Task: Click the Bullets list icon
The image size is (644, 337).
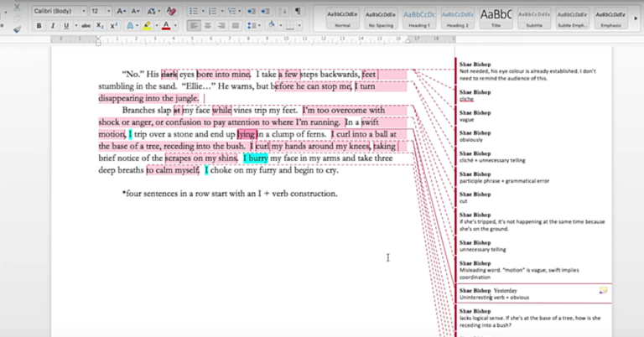Action: click(x=194, y=11)
